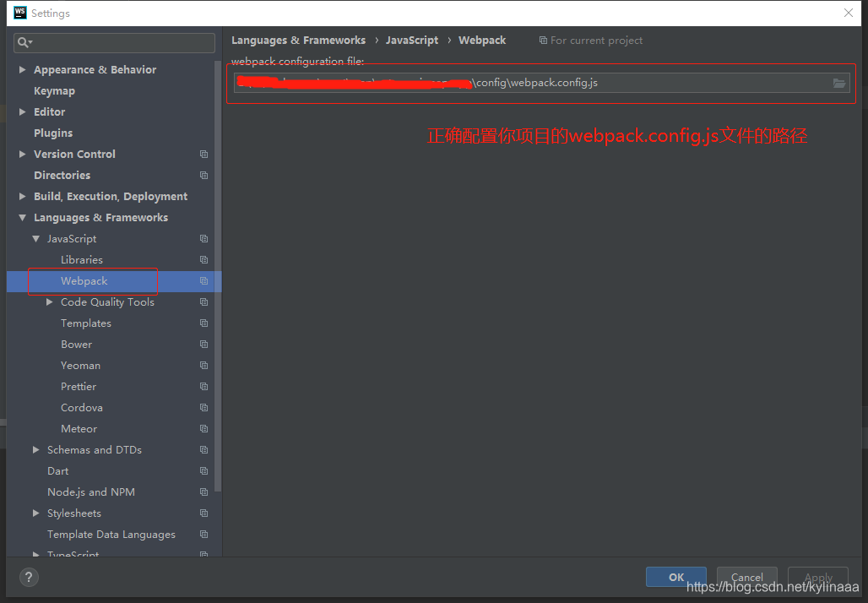Click the Cancel button
868x603 pixels.
pos(746,577)
